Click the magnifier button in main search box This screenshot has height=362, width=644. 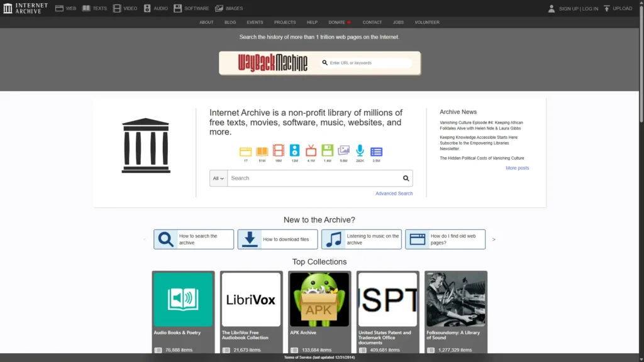click(406, 178)
